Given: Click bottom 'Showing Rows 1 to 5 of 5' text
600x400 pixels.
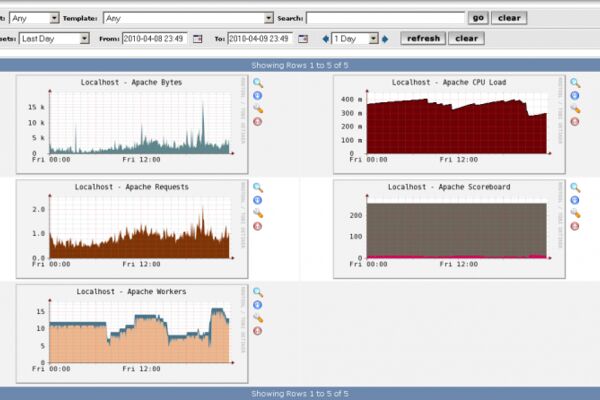Looking at the screenshot, I should 300,394.
